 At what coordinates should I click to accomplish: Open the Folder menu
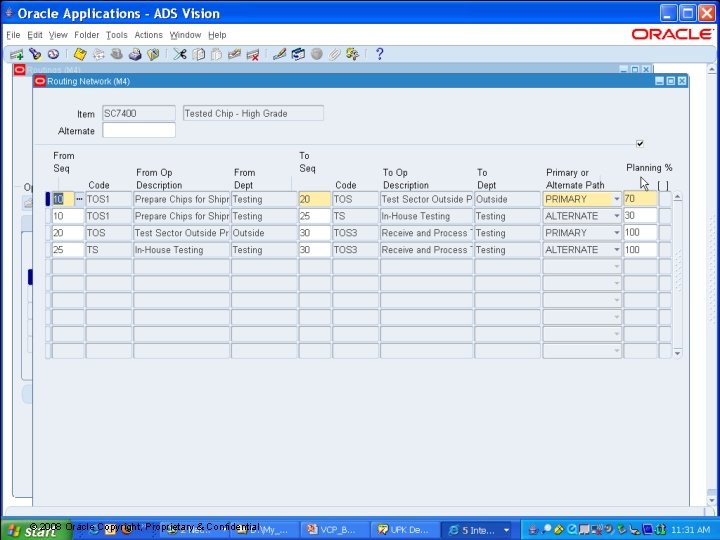tap(86, 35)
